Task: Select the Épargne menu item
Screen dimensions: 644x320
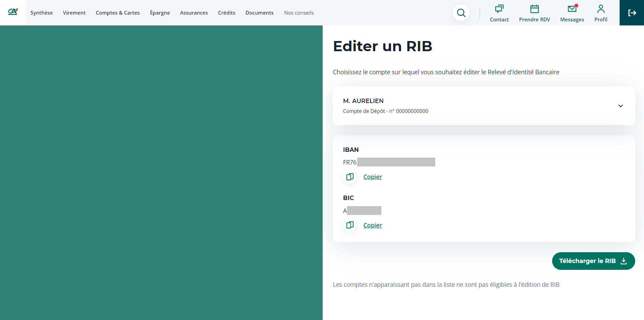Action: pos(160,13)
